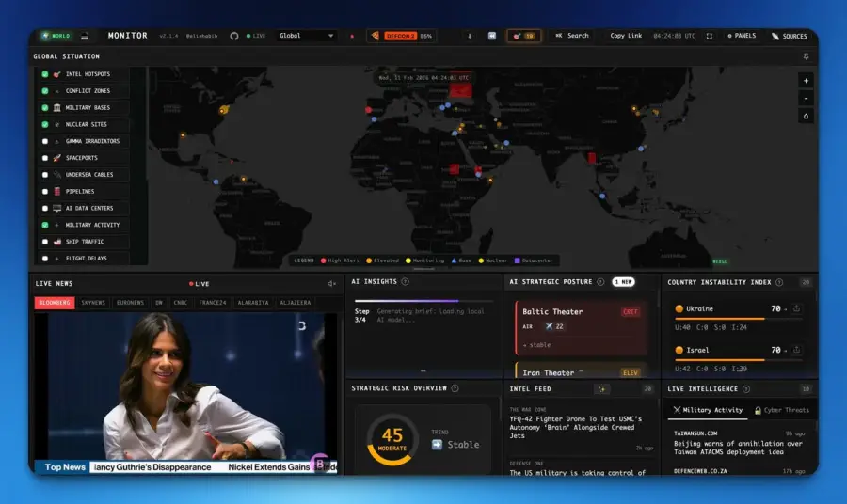
Task: Switch to the Cyber Threats tab
Action: point(782,410)
